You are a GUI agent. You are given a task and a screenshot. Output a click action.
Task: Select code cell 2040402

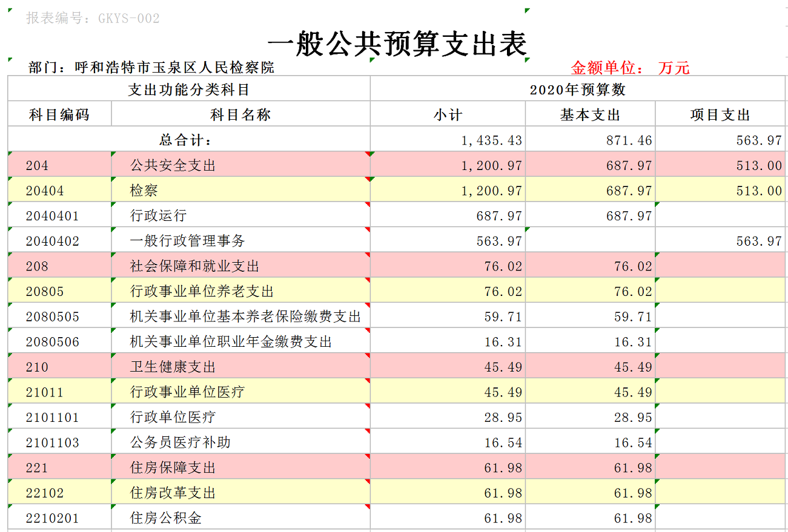pyautogui.click(x=59, y=241)
